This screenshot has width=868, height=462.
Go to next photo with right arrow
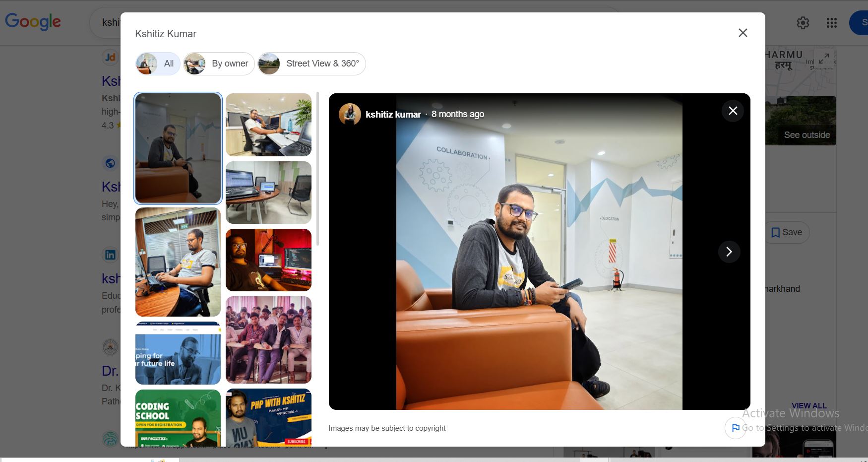coord(729,252)
